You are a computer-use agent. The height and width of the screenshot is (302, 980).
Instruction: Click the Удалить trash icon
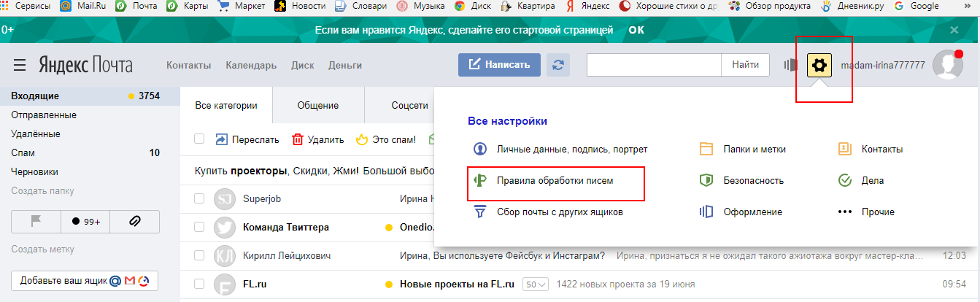298,139
